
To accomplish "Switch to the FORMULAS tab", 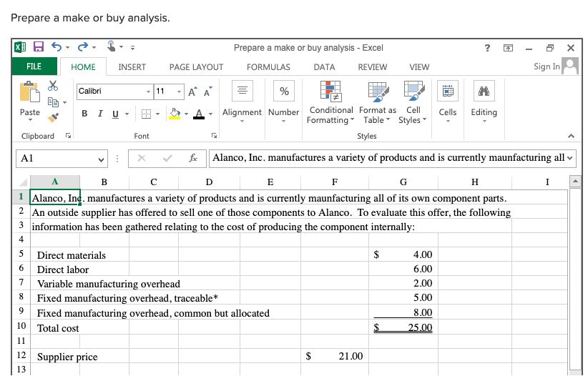I will tap(268, 67).
